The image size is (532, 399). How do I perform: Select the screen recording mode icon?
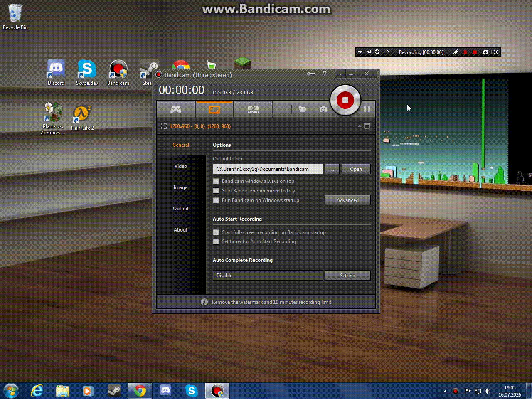coord(214,109)
